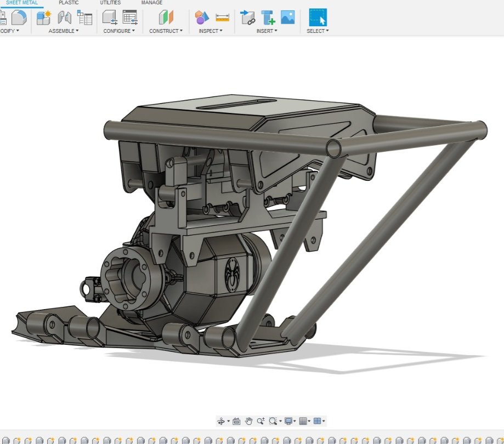Click the Grid and Snaps icon
The width and height of the screenshot is (504, 444).
point(303,421)
